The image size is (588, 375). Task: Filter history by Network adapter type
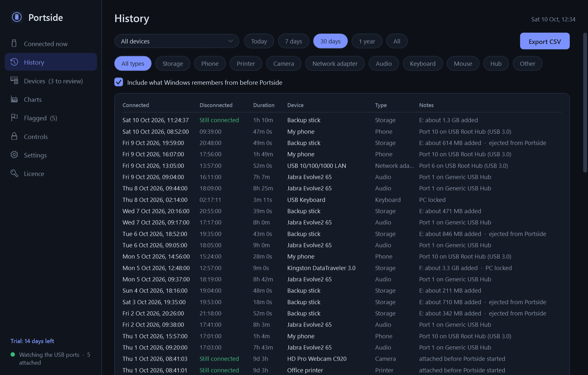point(335,63)
